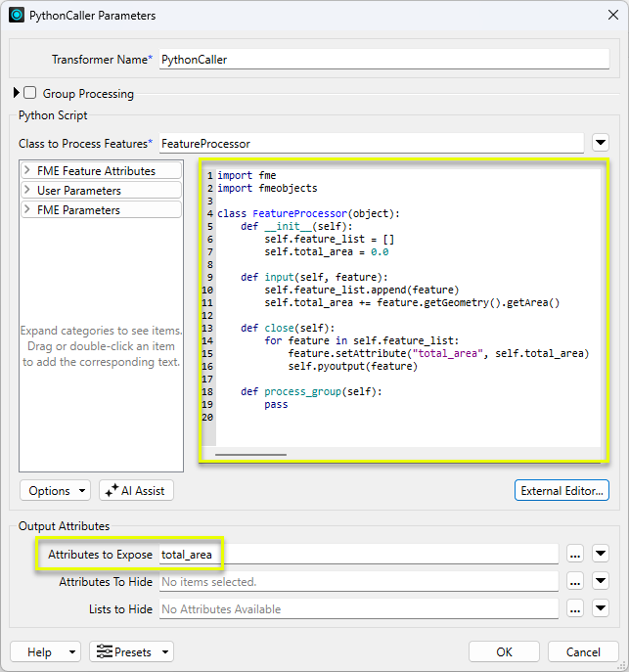Open the Attributes to Expose dropdown arrow
The width and height of the screenshot is (629, 672).
(x=601, y=555)
